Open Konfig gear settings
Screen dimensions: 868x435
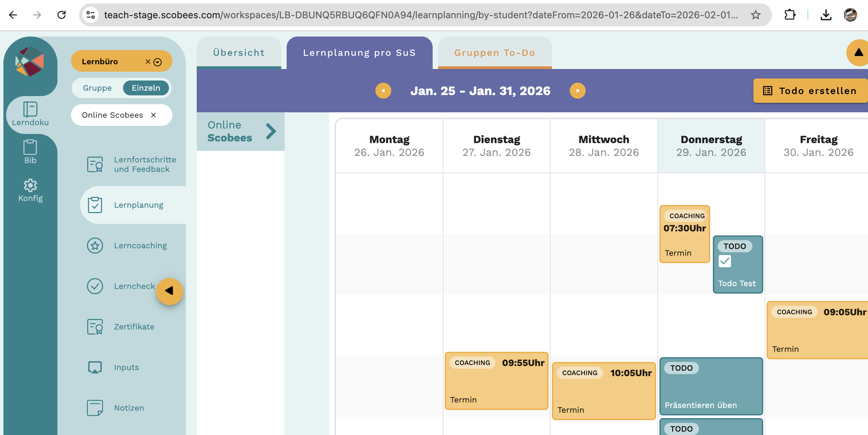30,185
